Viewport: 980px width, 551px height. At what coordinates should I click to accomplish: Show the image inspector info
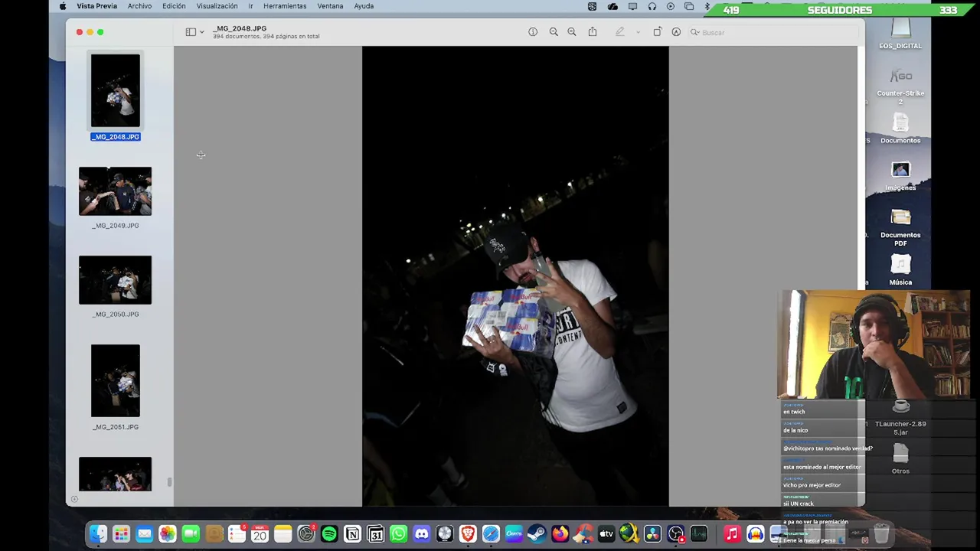pyautogui.click(x=533, y=32)
